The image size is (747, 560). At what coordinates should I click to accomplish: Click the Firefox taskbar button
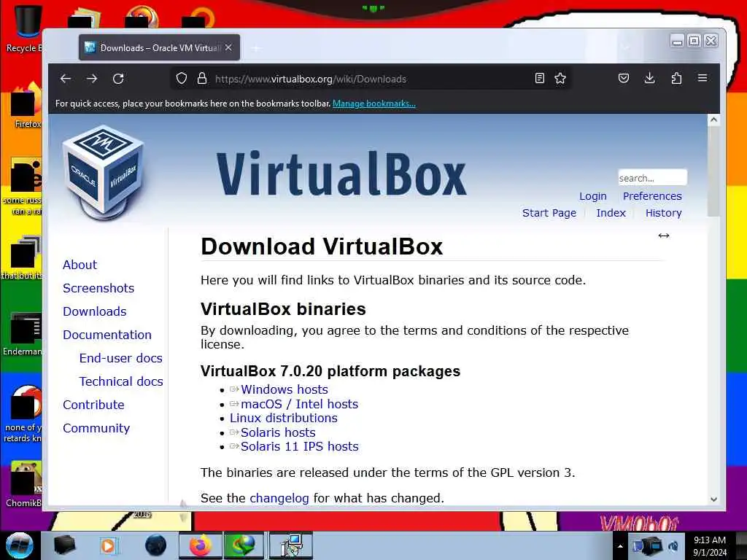(x=200, y=545)
